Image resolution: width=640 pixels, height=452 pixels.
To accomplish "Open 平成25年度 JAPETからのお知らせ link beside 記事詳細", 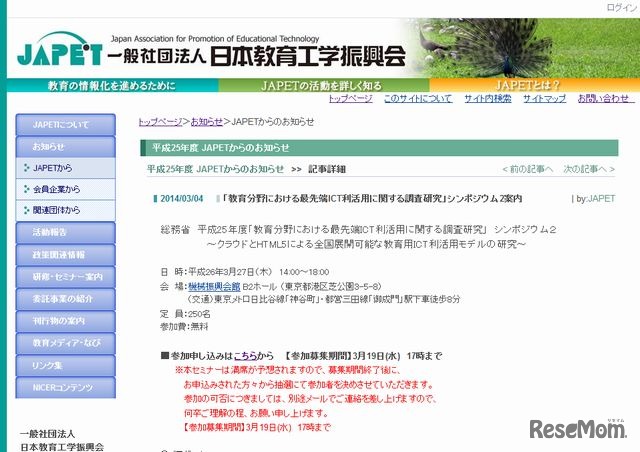I will tap(215, 169).
